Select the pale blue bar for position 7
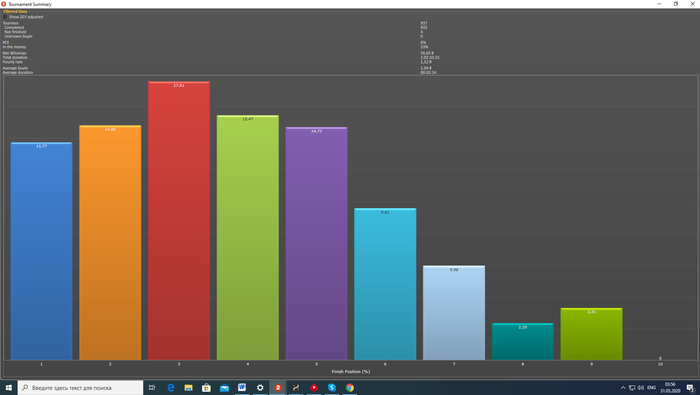Viewport: 700px width, 395px height. click(454, 312)
